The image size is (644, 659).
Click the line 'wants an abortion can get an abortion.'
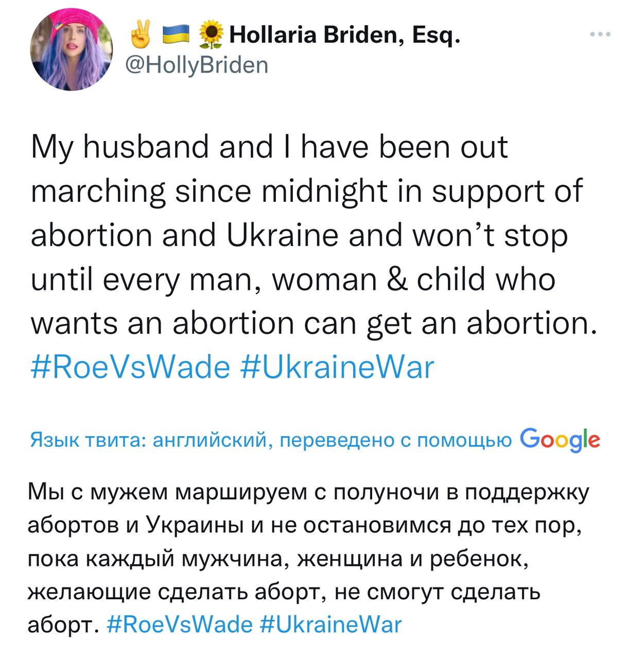pos(314,324)
